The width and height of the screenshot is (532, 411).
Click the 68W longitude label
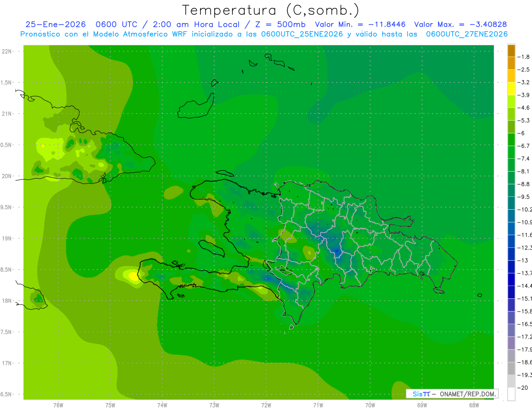tap(474, 405)
